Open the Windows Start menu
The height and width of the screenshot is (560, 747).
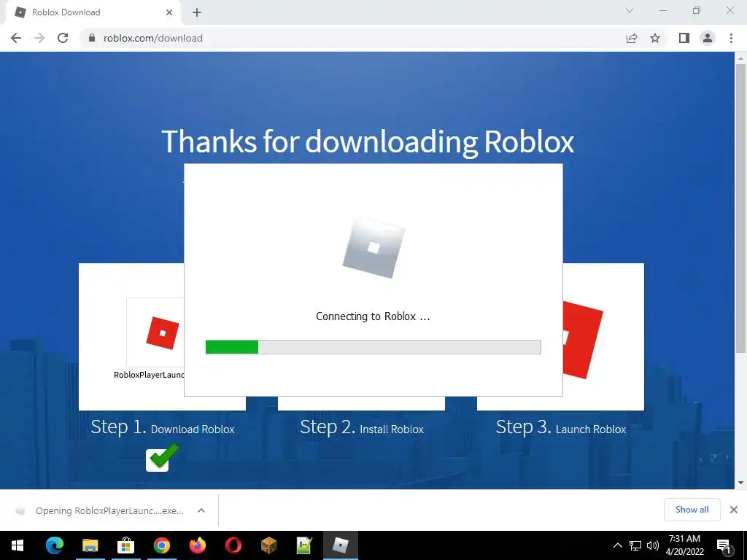click(18, 545)
